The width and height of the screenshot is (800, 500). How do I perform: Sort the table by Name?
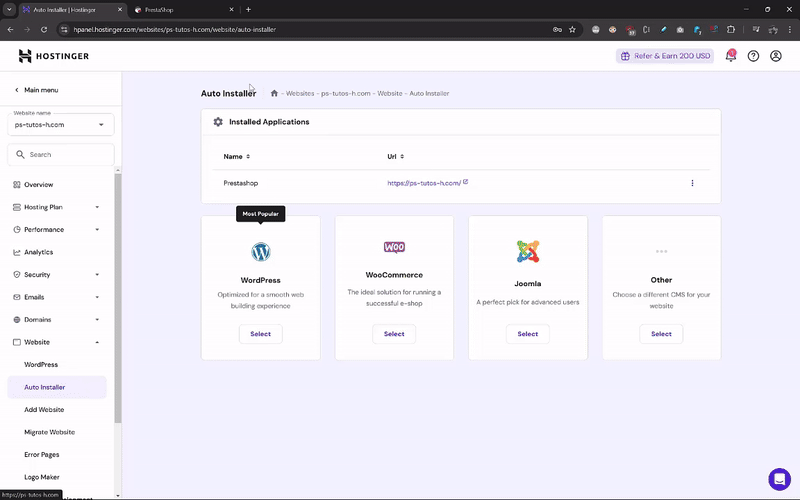[x=237, y=157]
